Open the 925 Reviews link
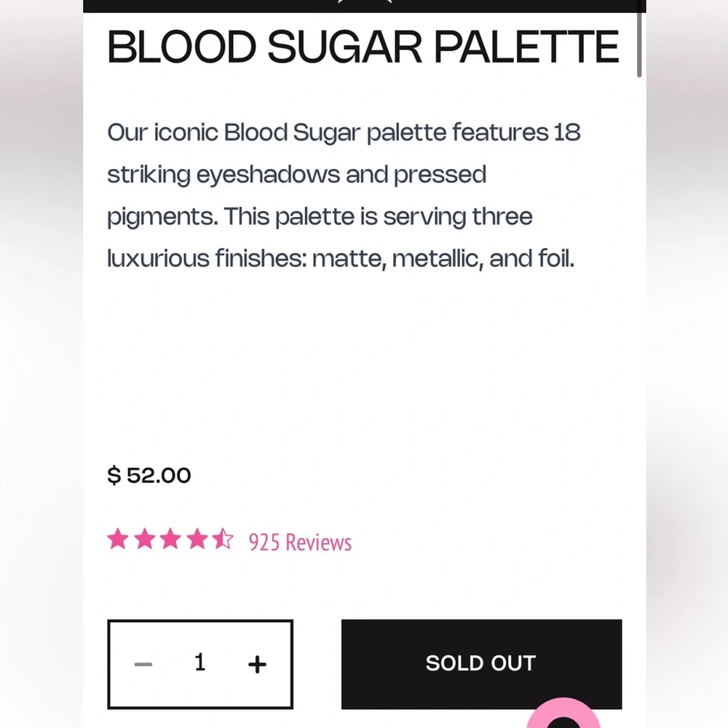Image resolution: width=728 pixels, height=728 pixels. 301,541
